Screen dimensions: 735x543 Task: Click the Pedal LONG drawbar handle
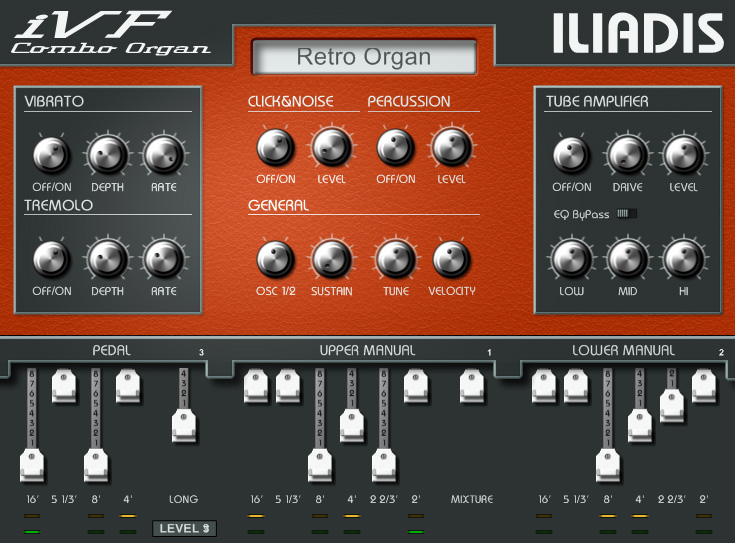click(x=184, y=426)
